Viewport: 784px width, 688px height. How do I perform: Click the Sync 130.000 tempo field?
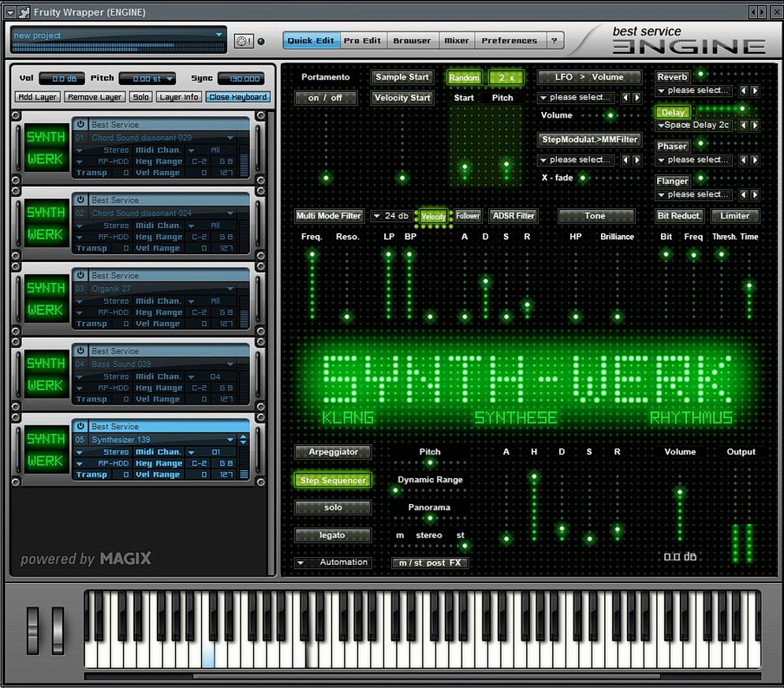click(241, 78)
